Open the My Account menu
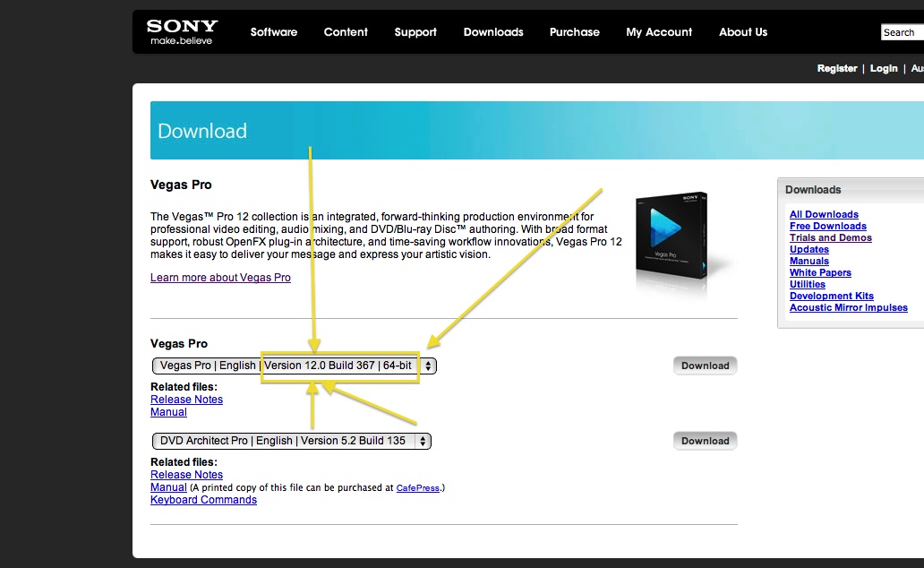The image size is (924, 568). (x=659, y=32)
